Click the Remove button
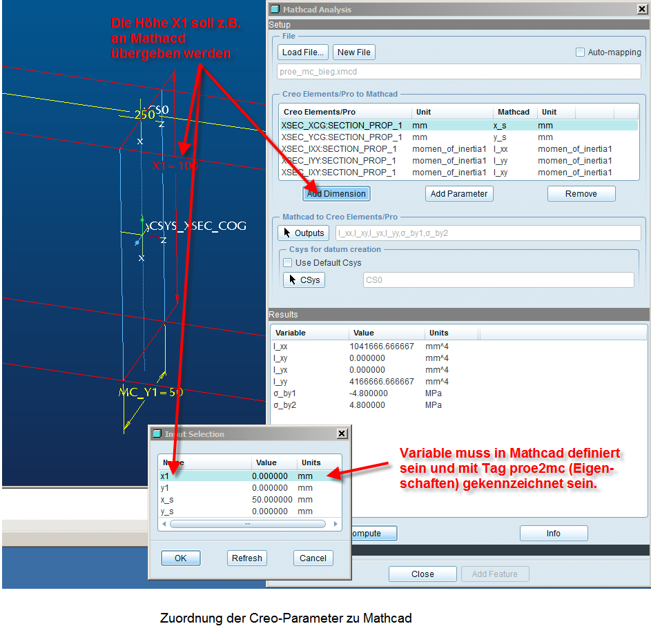 pyautogui.click(x=581, y=193)
